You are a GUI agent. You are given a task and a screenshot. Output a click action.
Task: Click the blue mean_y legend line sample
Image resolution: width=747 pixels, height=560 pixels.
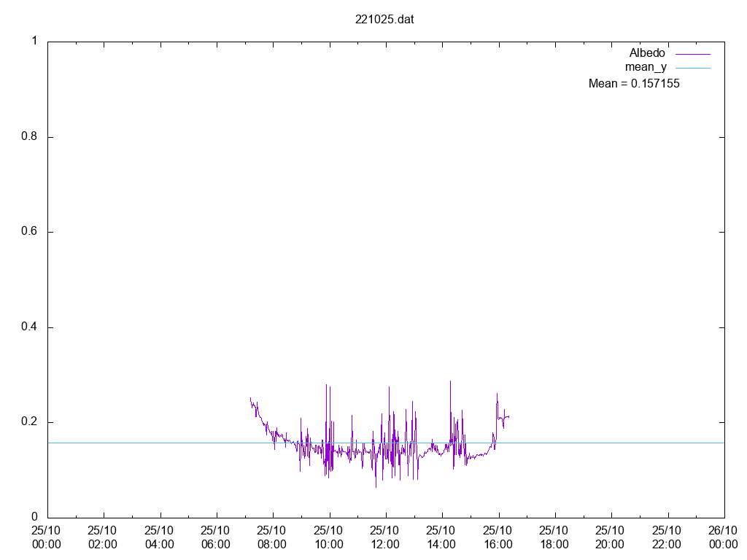(x=693, y=68)
